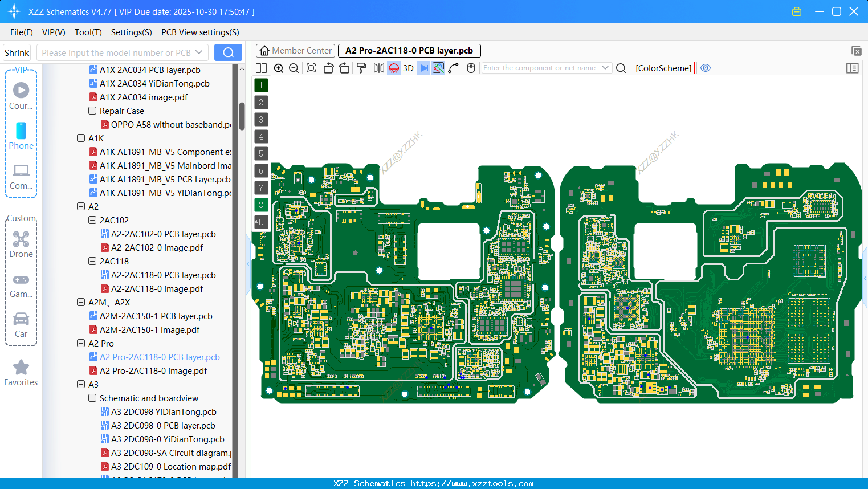Click the model number search input field

(x=116, y=53)
